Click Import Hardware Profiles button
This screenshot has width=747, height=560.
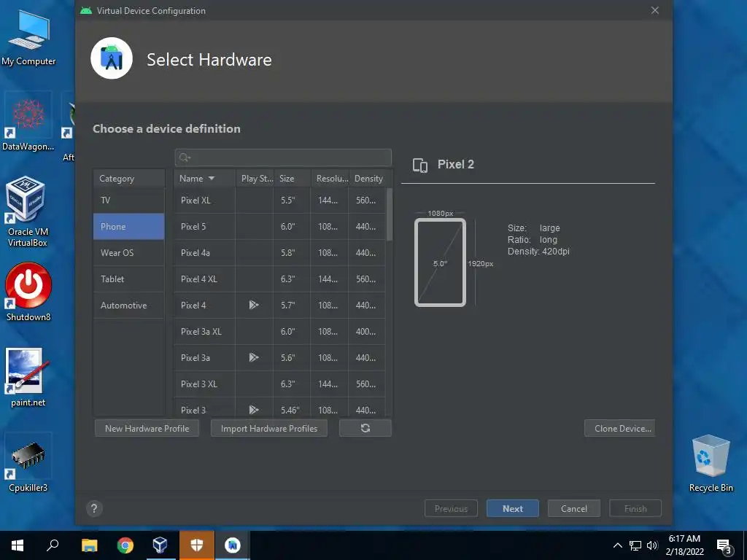[x=269, y=428]
